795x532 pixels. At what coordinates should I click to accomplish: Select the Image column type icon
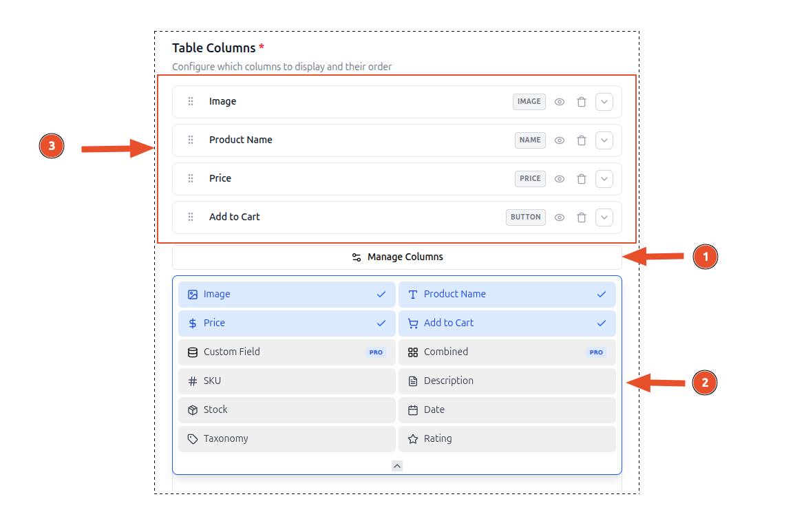192,294
